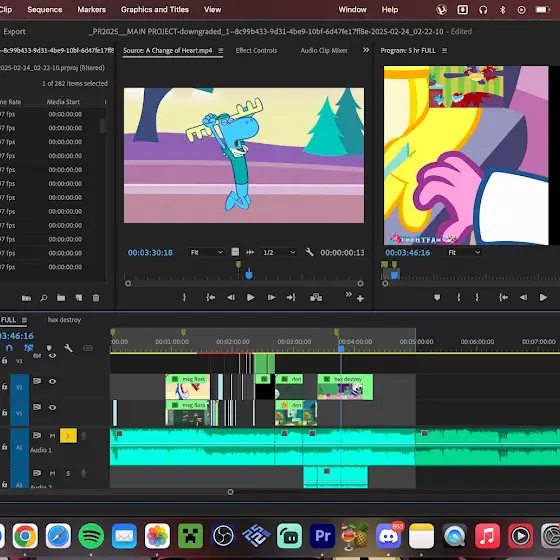Click the Clear trash icon in Project panel
The image size is (560, 560).
(96, 298)
